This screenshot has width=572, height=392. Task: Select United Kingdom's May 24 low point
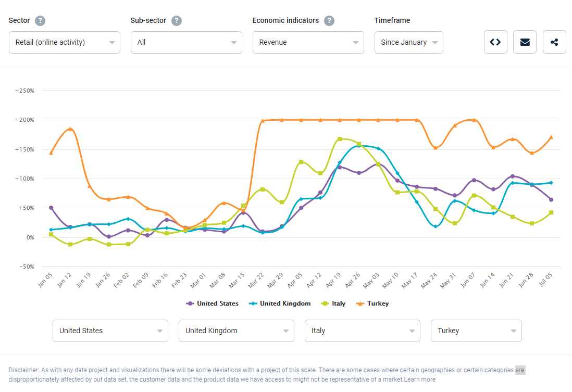pos(436,226)
